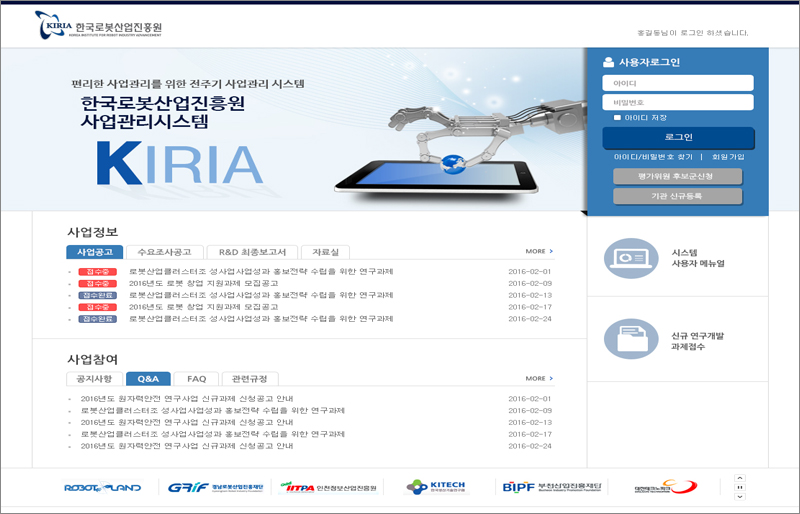Click the 신규 연구개발 과제접수 text link
Image resolution: width=800 pixels, height=514 pixels.
coord(697,341)
